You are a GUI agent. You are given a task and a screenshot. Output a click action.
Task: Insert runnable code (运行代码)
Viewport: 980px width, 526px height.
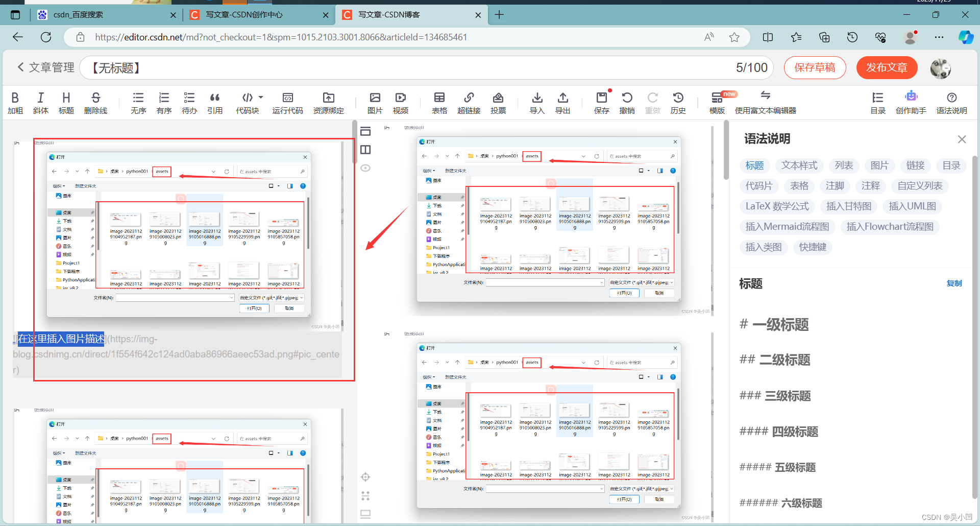(287, 103)
